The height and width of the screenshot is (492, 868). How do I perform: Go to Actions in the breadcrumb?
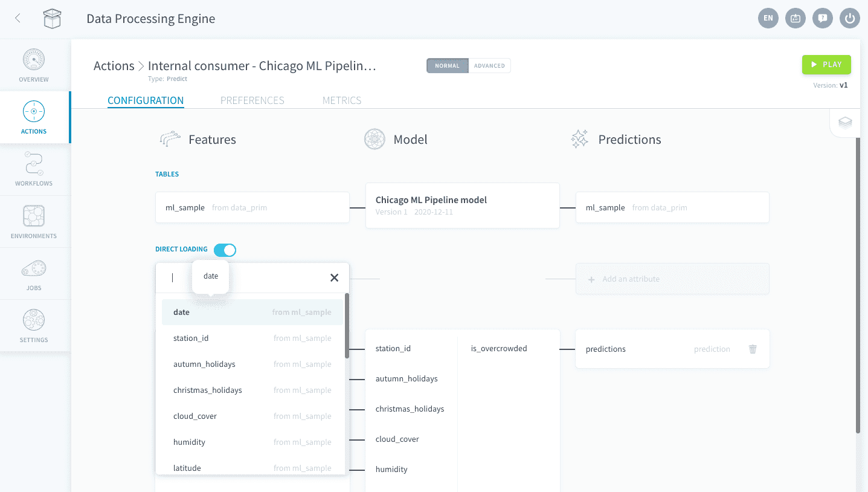[x=114, y=66]
